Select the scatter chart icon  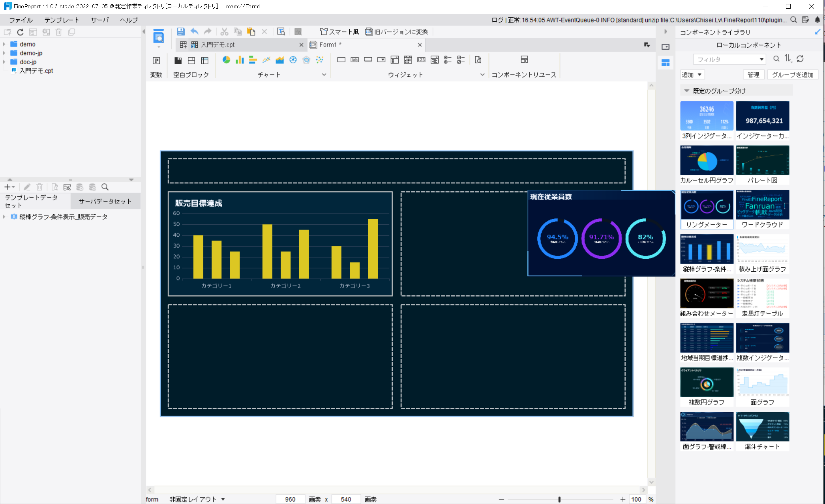pyautogui.click(x=320, y=60)
